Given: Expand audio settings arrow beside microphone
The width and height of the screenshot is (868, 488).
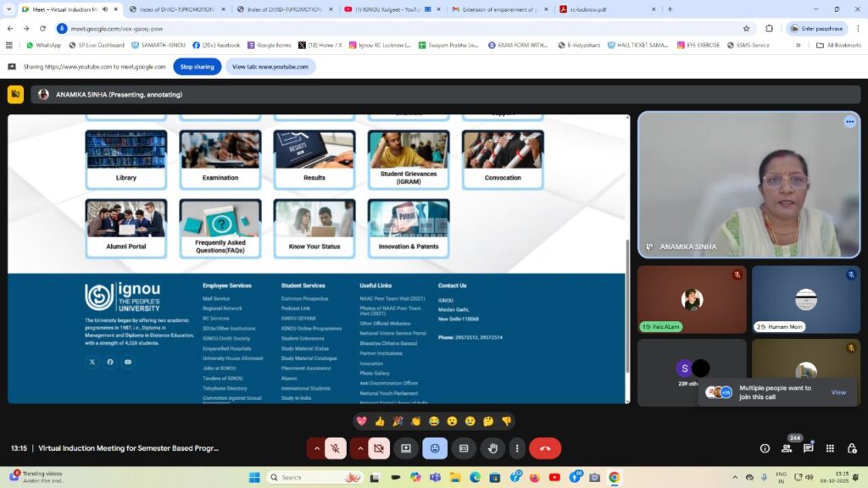Looking at the screenshot, I should tap(317, 448).
